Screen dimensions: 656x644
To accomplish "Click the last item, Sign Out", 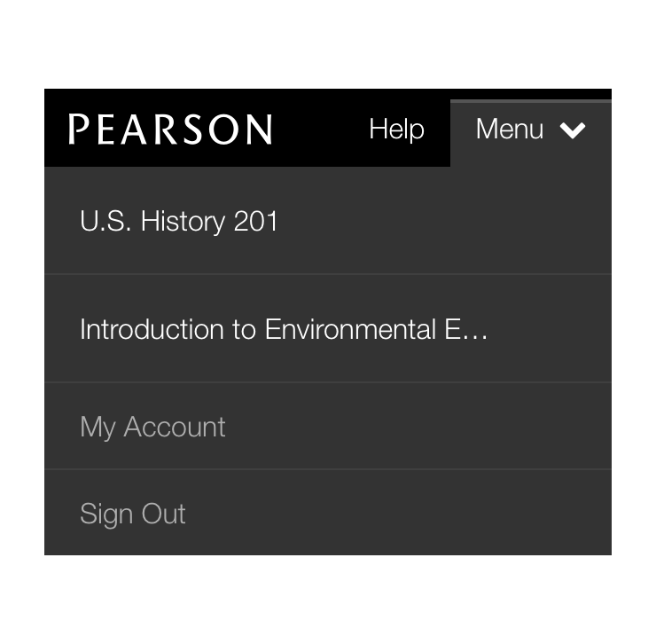I will (x=133, y=514).
